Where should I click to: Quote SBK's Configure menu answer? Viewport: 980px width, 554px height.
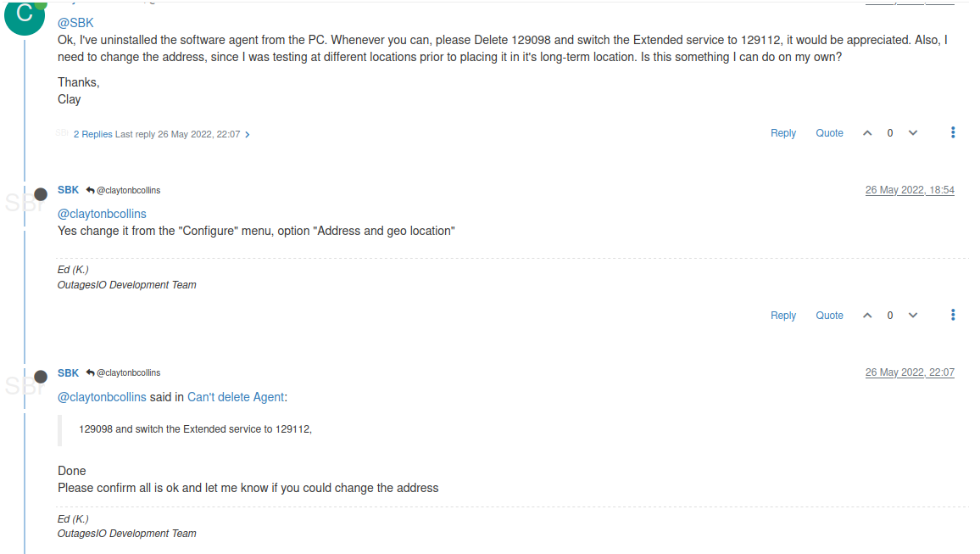829,316
